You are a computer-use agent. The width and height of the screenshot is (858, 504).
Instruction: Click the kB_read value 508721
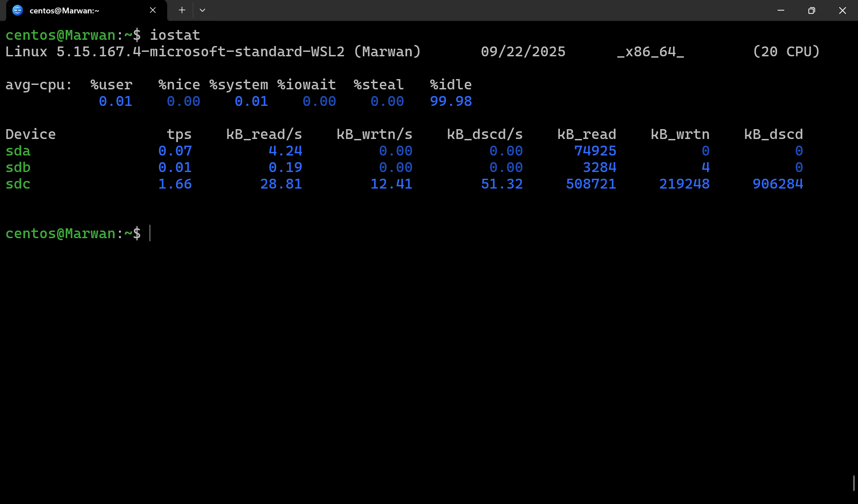point(591,184)
